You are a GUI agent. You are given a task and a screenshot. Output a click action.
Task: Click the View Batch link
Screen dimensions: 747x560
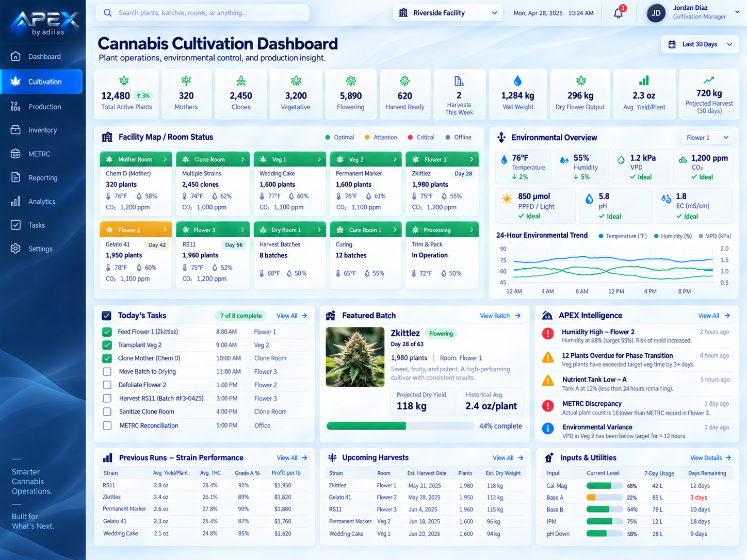[500, 316]
